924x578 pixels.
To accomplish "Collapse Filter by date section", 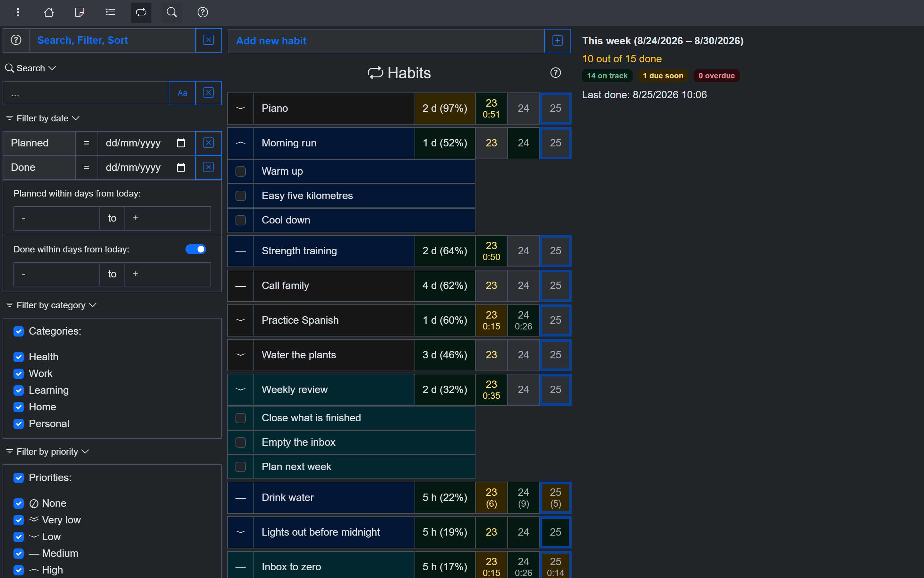I will pos(43,118).
